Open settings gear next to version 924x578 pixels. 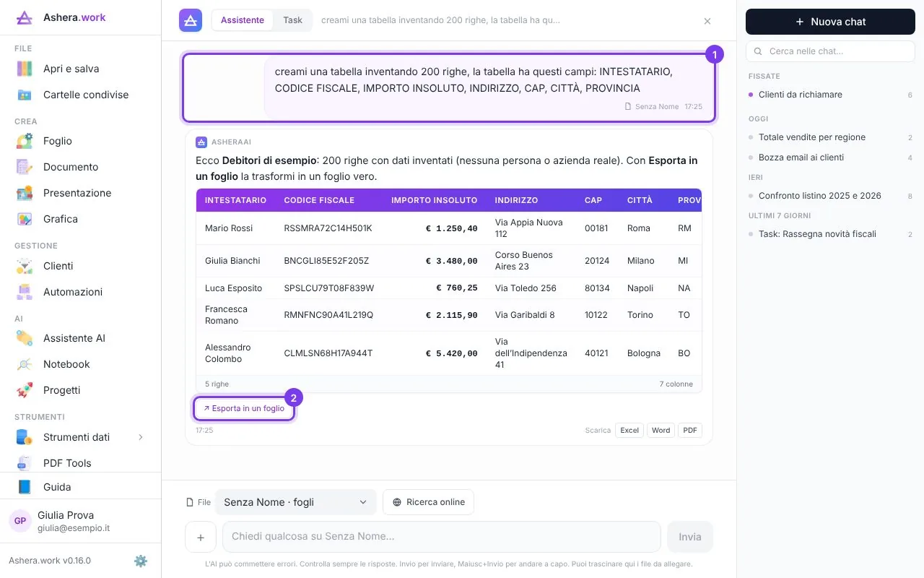[x=141, y=561]
